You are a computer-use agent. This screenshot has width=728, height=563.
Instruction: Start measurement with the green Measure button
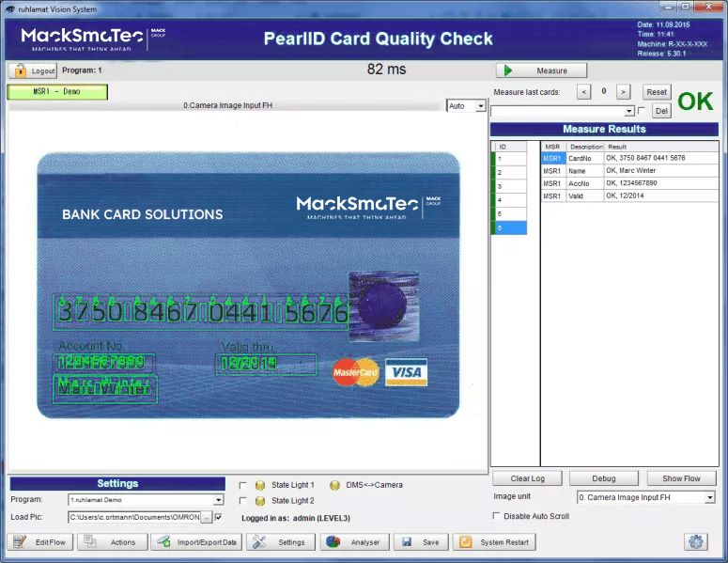pyautogui.click(x=541, y=70)
